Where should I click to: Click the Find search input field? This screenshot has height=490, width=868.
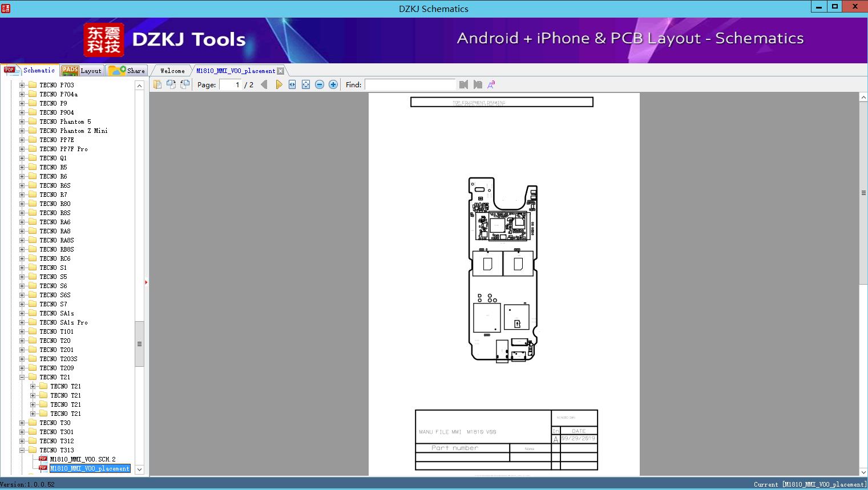410,84
